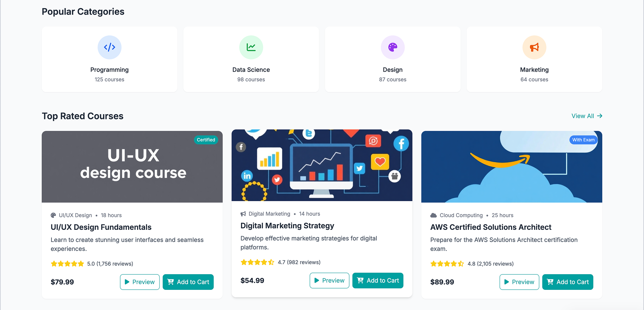This screenshot has height=310, width=644.
Task: Click the View All arrow icon
Action: 600,116
